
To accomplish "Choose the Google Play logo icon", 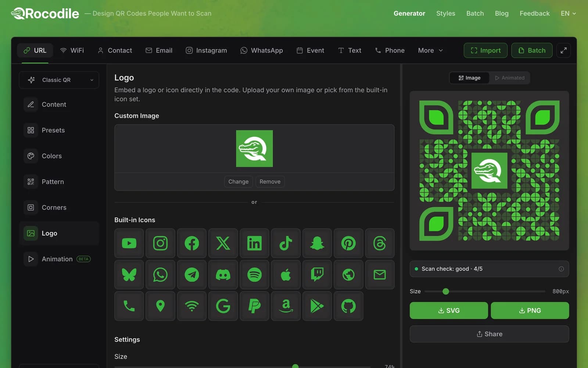I will [x=317, y=306].
